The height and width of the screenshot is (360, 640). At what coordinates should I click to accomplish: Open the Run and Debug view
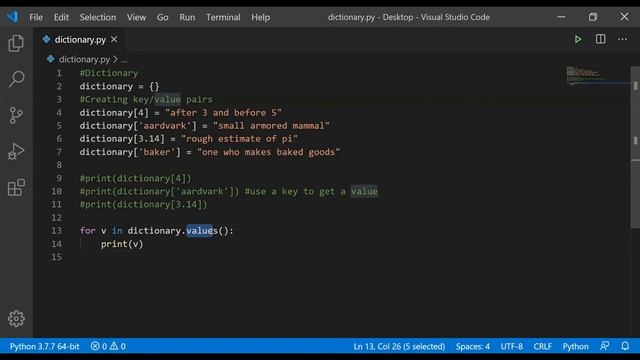[16, 151]
